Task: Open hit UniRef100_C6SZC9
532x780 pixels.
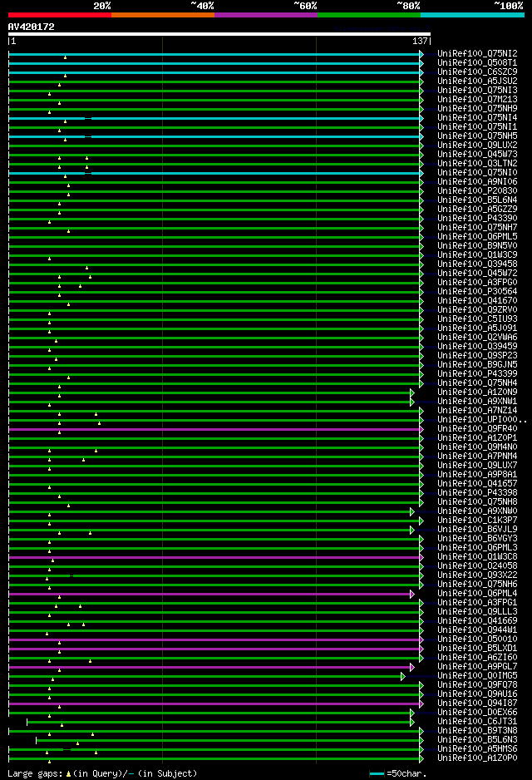Action: 477,72
